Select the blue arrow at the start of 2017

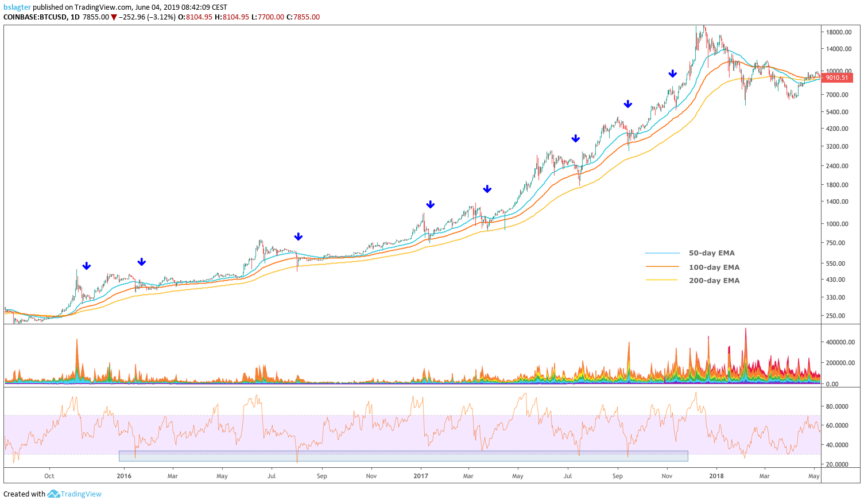(430, 204)
